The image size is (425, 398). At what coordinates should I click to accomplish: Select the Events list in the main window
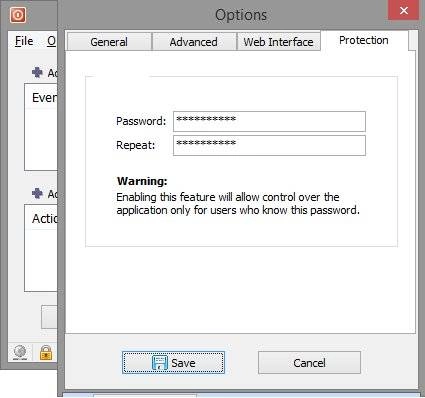pyautogui.click(x=41, y=127)
